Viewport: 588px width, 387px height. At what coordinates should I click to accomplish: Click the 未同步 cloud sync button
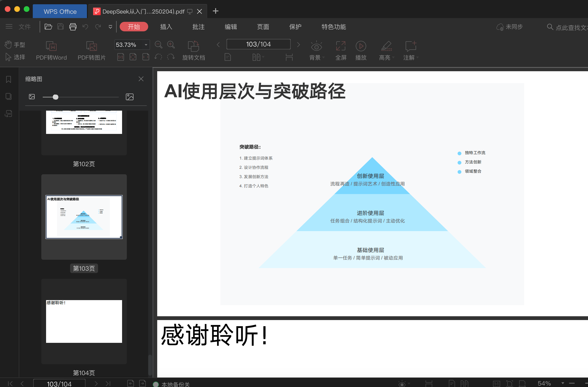click(x=510, y=27)
